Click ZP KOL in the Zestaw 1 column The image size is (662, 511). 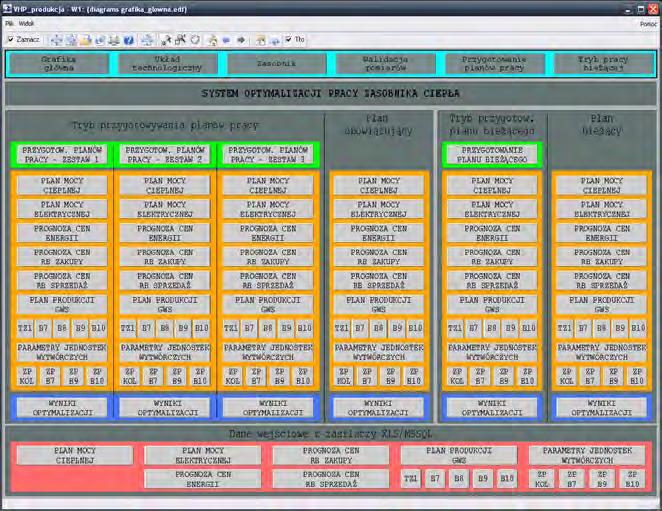click(27, 376)
